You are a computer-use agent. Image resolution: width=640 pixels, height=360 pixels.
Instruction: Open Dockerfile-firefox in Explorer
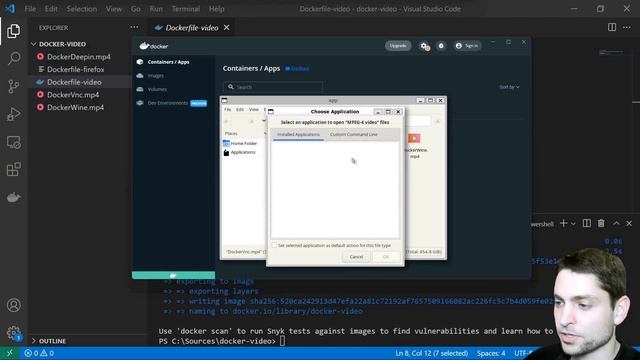(76, 69)
